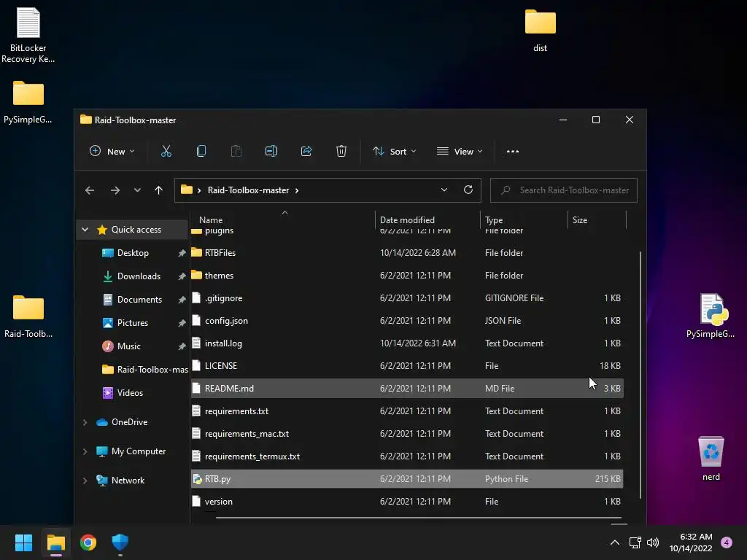Viewport: 747px width, 560px height.
Task: Select the install.log file
Action: (x=407, y=343)
